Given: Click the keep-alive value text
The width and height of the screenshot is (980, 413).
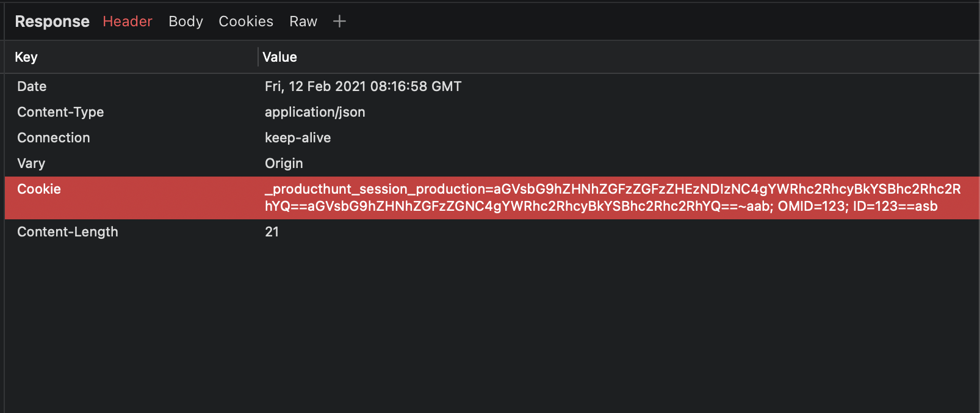Looking at the screenshot, I should 298,137.
